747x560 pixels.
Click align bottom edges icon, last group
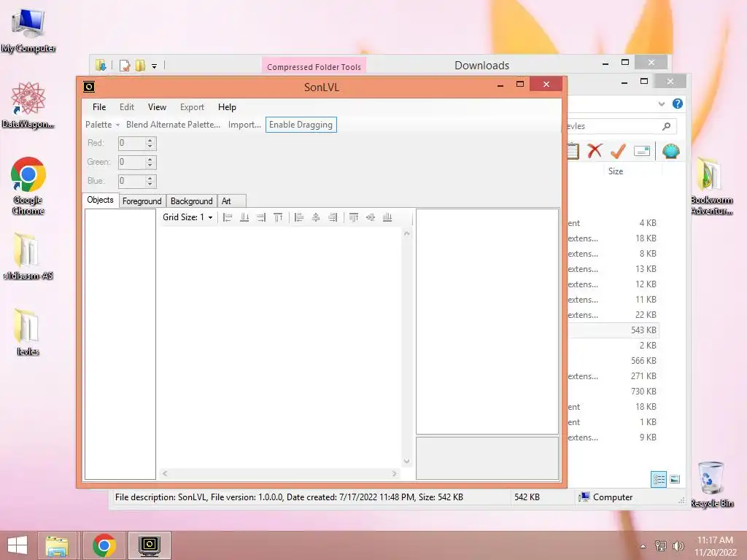[387, 217]
